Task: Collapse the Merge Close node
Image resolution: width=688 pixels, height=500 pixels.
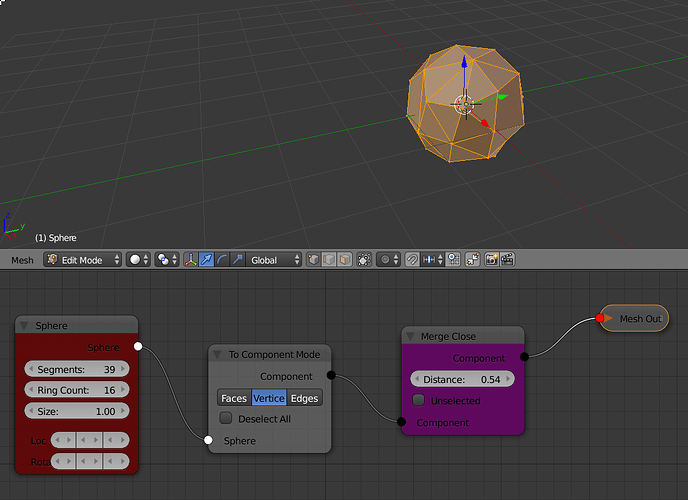Action: coord(410,336)
